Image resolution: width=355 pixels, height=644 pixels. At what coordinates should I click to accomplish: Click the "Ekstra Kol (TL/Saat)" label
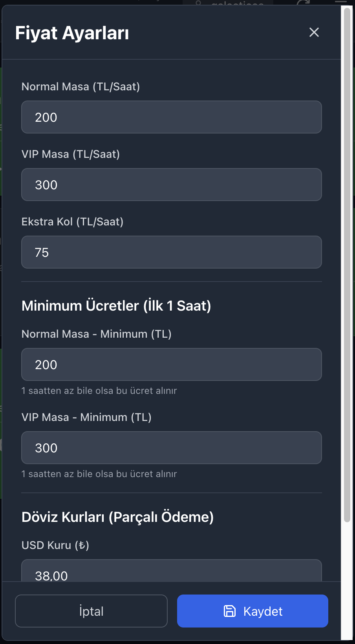72,221
